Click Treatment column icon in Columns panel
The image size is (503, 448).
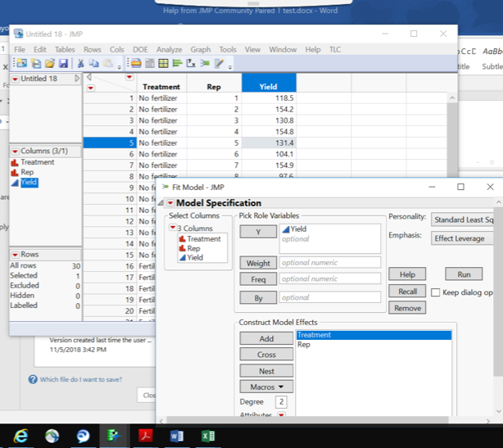coord(15,163)
